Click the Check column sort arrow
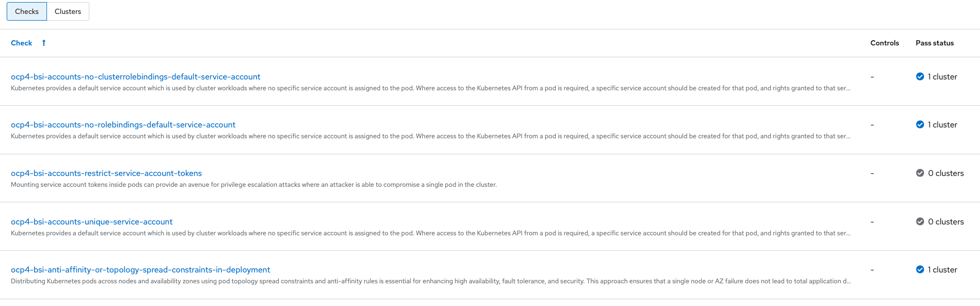Image resolution: width=980 pixels, height=306 pixels. pyautogui.click(x=44, y=43)
